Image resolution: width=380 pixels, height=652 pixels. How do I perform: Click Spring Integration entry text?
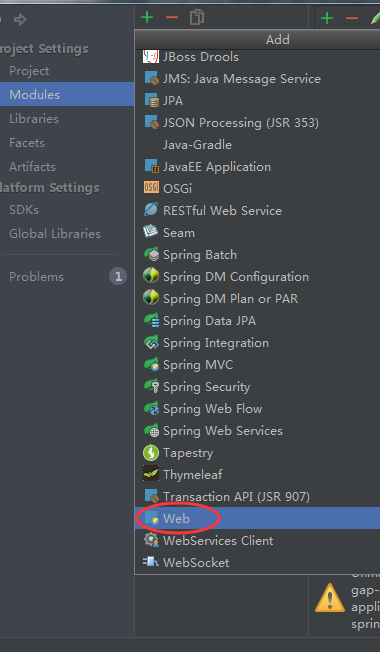(x=216, y=343)
